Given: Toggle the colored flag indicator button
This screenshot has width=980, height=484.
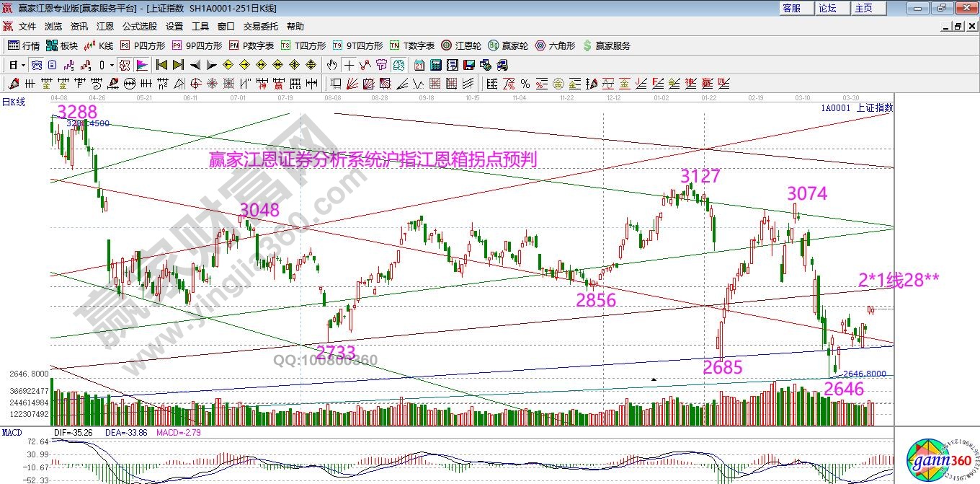Looking at the screenshot, I should click(x=141, y=65).
